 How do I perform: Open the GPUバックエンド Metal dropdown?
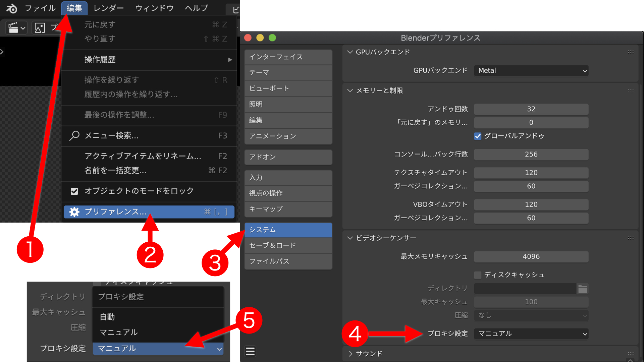[x=531, y=71]
